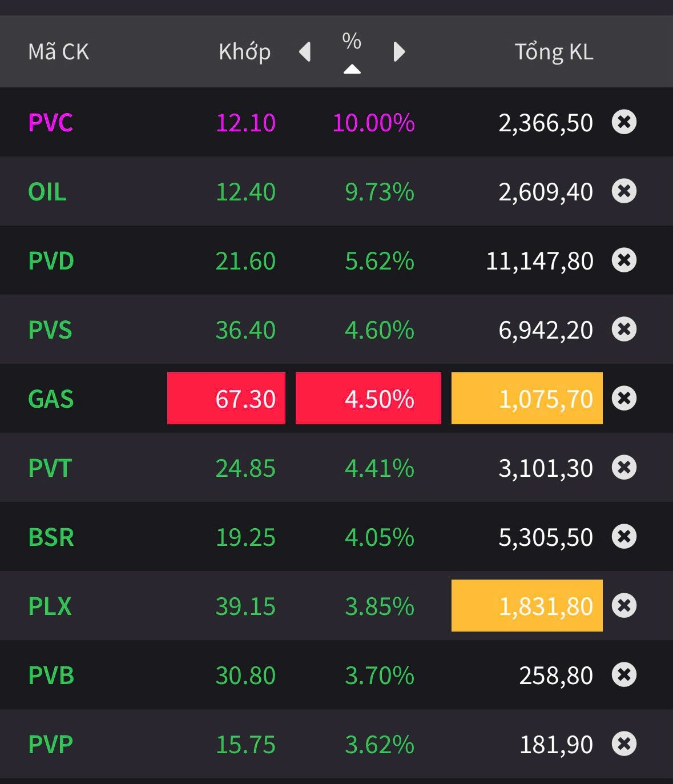Switch to previous column with left arrow
The width and height of the screenshot is (673, 784).
point(305,52)
